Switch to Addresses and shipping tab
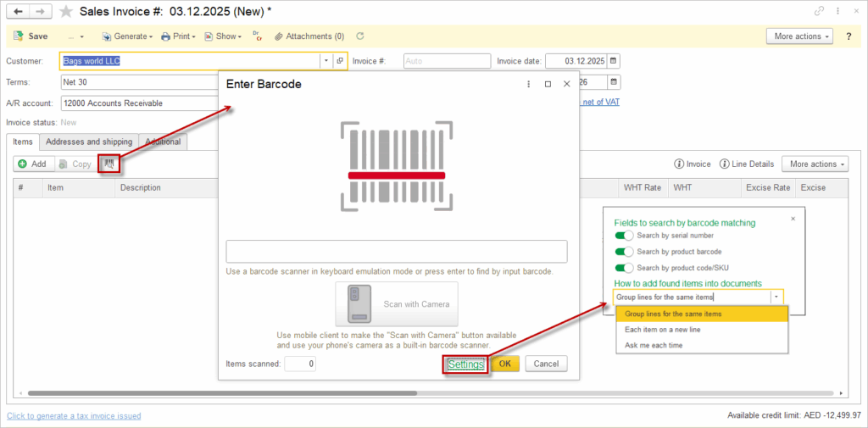Image resolution: width=868 pixels, height=428 pixels. (x=89, y=142)
